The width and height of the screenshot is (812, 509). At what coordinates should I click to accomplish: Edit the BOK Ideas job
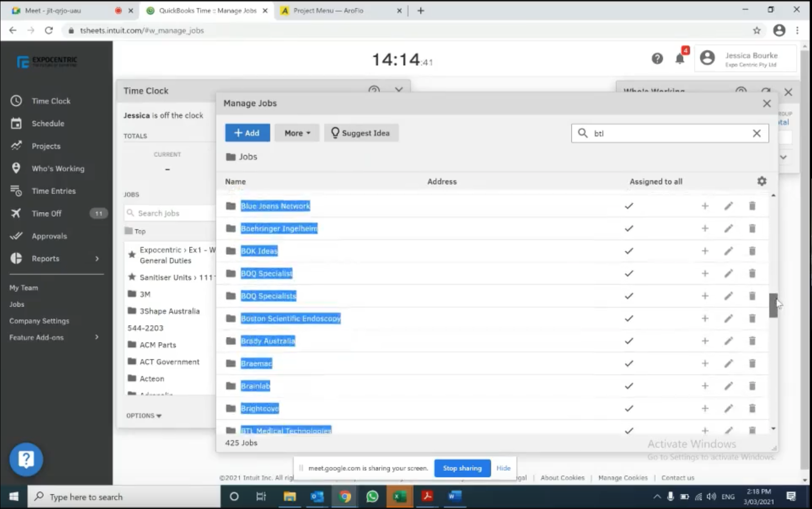(x=729, y=251)
